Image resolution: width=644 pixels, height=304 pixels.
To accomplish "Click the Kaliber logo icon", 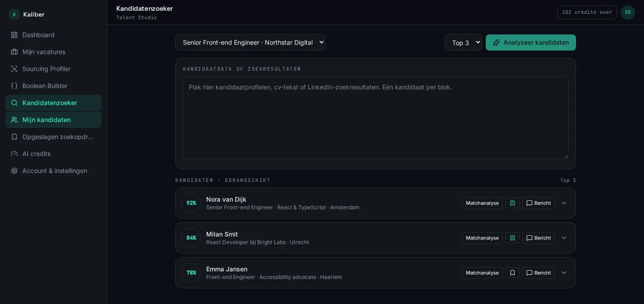I will pyautogui.click(x=14, y=14).
